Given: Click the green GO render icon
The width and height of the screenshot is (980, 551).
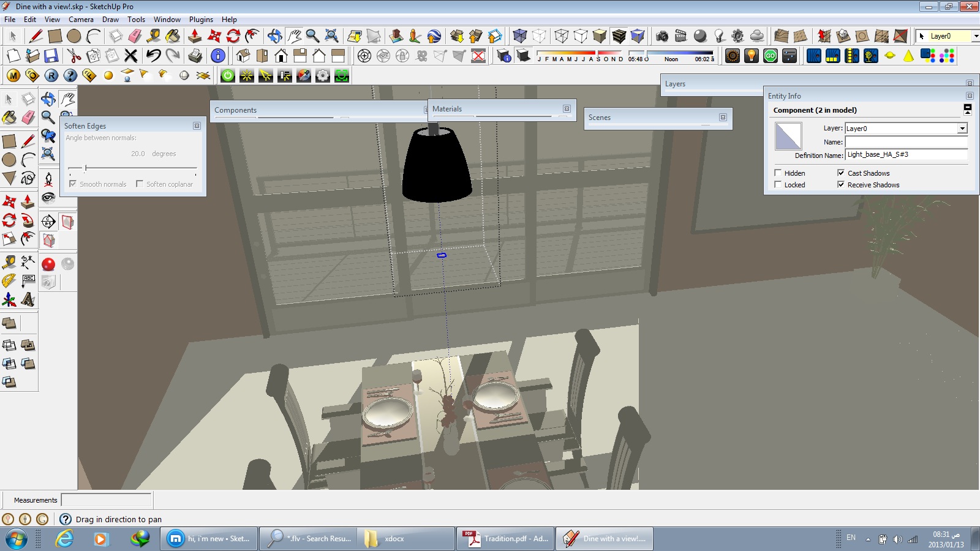Looking at the screenshot, I should point(770,56).
